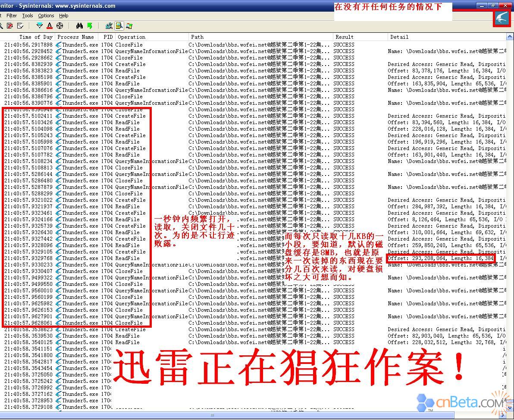Click the Path column header
The height and width of the screenshot is (420, 514).
pyautogui.click(x=260, y=37)
